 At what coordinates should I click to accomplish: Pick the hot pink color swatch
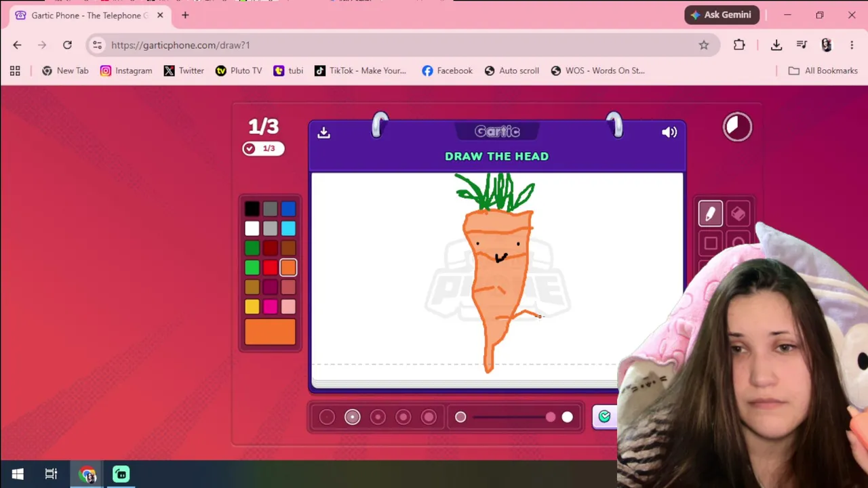[x=270, y=307]
